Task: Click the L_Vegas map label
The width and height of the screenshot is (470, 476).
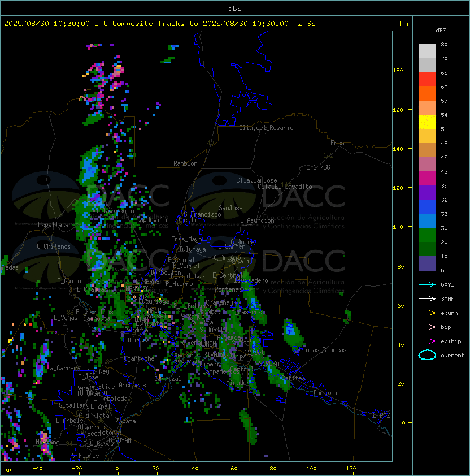Action: [x=66, y=318]
